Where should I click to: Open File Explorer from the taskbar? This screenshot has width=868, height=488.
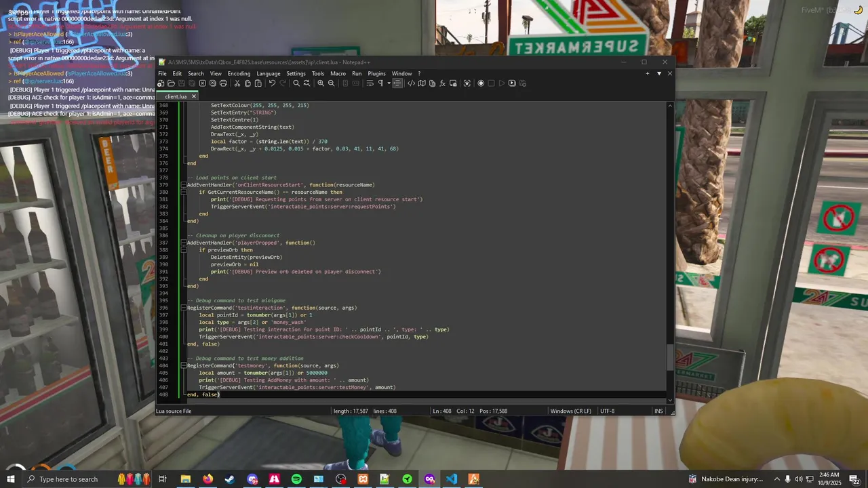pyautogui.click(x=185, y=479)
